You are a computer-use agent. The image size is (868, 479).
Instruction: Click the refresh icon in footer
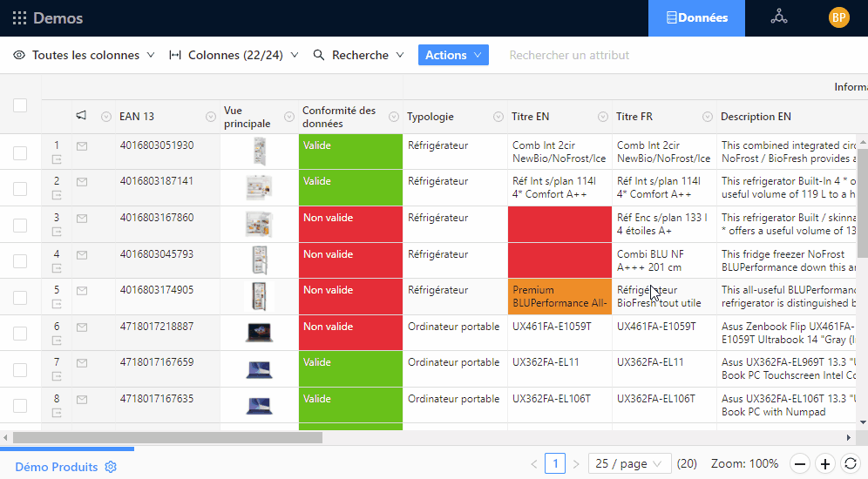click(x=850, y=464)
